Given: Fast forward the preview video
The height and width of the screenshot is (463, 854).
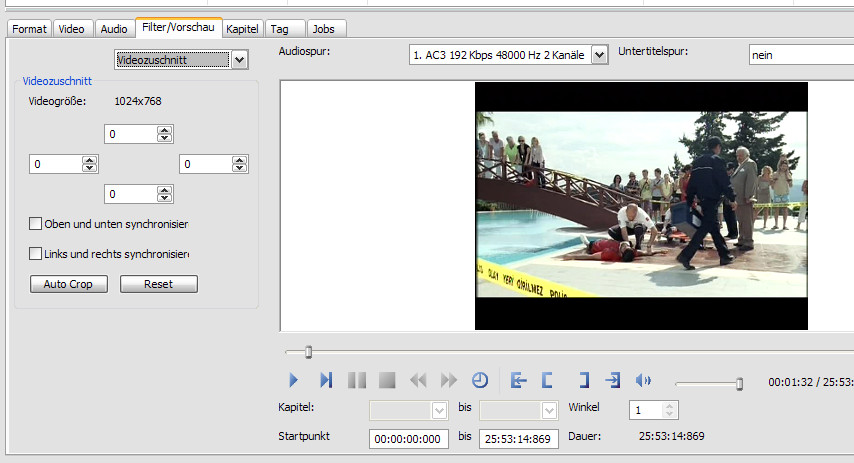Looking at the screenshot, I should (449, 380).
